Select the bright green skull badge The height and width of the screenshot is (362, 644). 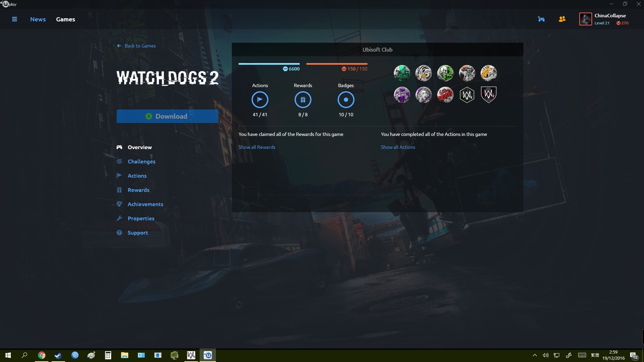(x=445, y=73)
